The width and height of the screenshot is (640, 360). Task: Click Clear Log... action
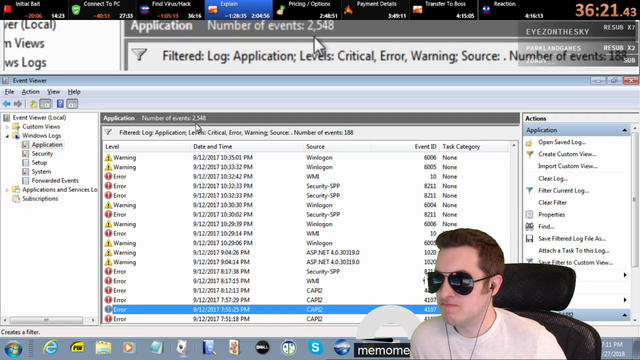tap(553, 179)
